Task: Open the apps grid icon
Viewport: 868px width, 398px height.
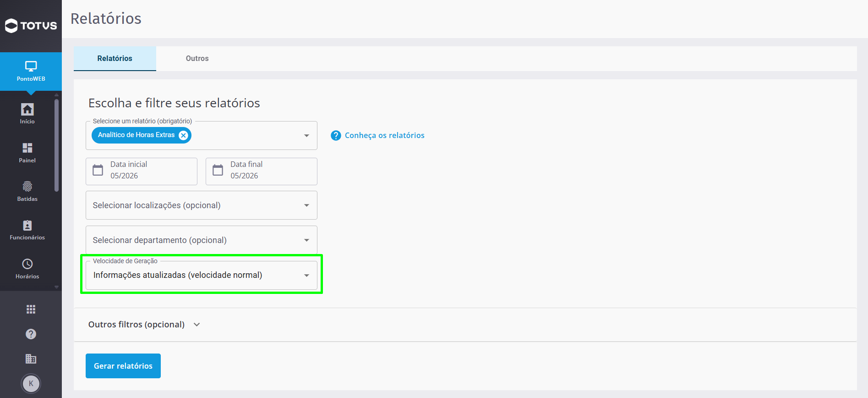Action: point(31,310)
